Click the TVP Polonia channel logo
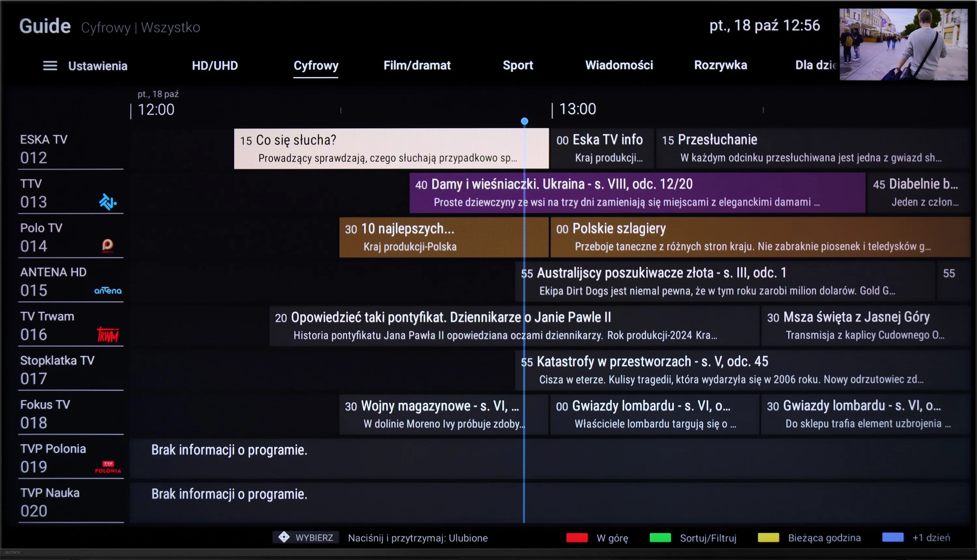The width and height of the screenshot is (977, 560). click(108, 467)
